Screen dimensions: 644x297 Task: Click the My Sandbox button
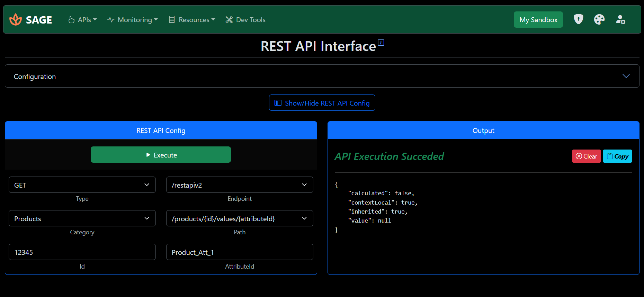click(538, 20)
